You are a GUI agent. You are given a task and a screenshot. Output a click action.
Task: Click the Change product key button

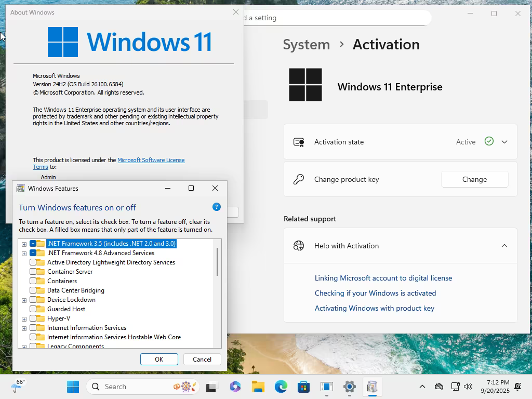(x=475, y=179)
